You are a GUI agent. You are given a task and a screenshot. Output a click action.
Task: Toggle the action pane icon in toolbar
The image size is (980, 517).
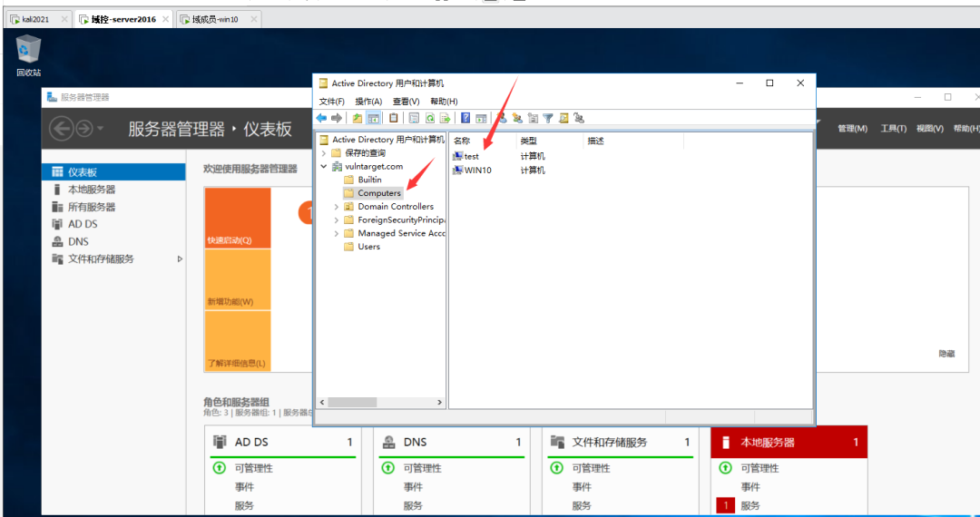(x=481, y=118)
